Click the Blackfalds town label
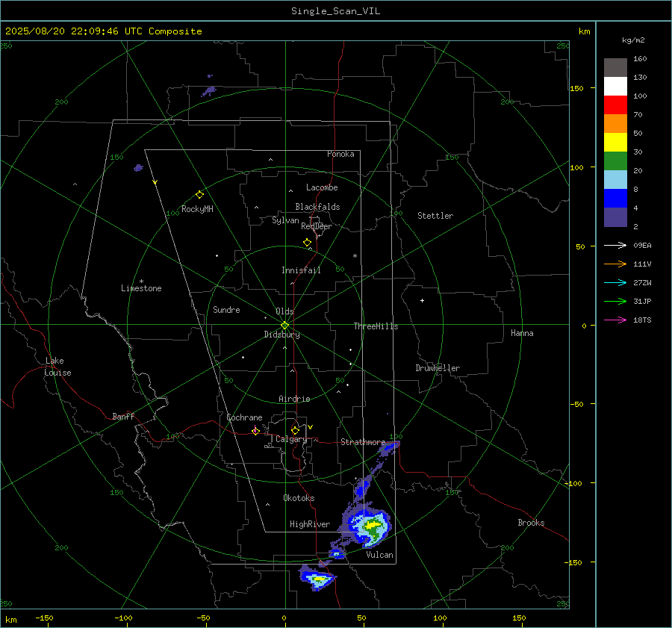Viewport: 672px width, 628px height. [x=317, y=207]
